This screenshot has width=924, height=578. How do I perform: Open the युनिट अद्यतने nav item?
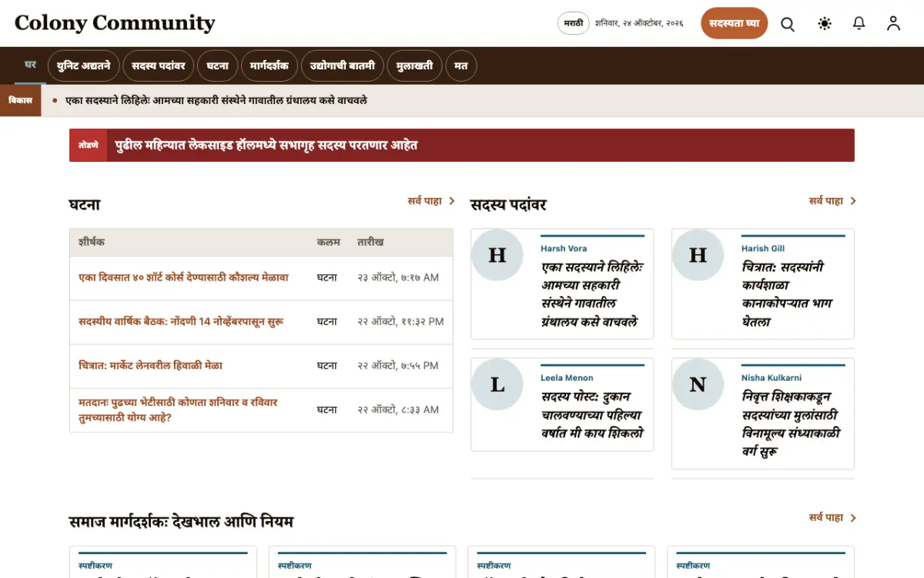(84, 66)
